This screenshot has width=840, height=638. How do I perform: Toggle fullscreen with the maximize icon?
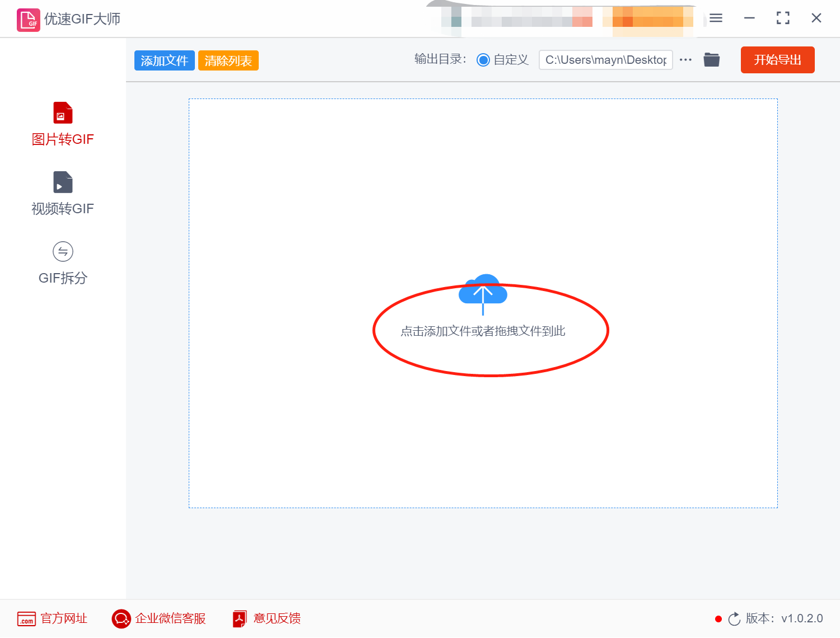783,18
